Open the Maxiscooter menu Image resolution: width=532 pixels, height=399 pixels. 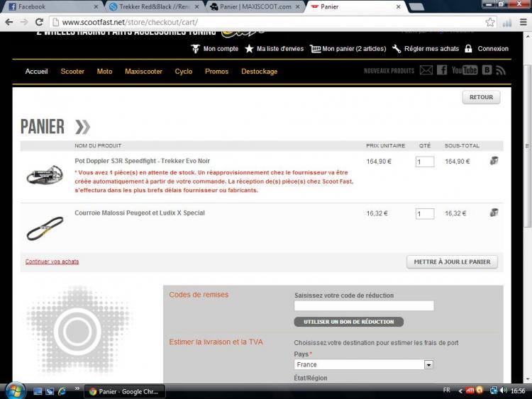143,71
